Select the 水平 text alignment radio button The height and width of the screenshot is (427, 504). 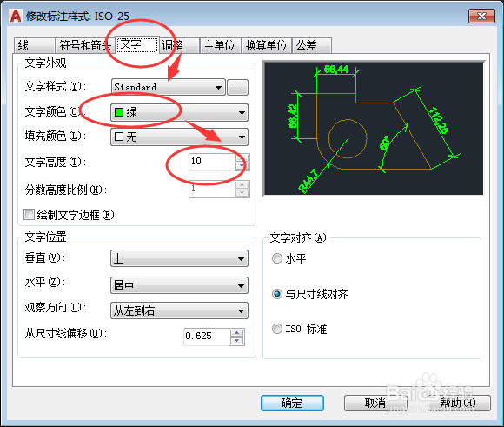coord(276,258)
